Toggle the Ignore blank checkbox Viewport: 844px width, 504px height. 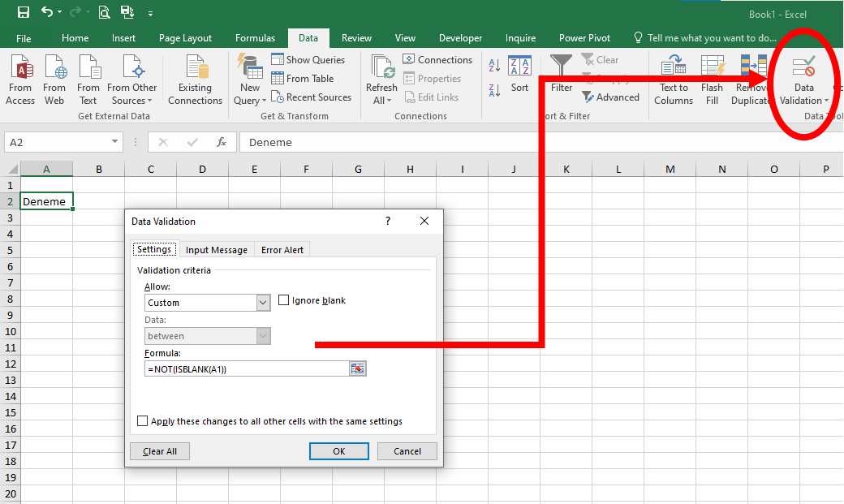(284, 300)
